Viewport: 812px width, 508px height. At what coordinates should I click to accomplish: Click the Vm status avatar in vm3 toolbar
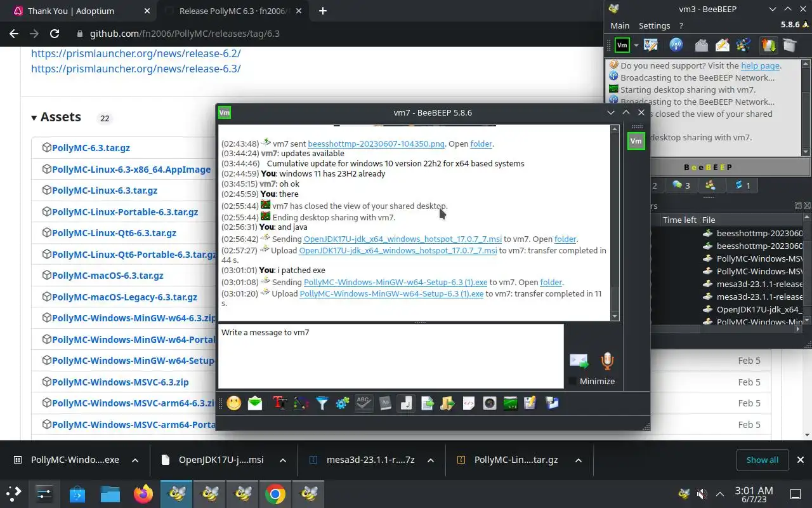pyautogui.click(x=622, y=45)
